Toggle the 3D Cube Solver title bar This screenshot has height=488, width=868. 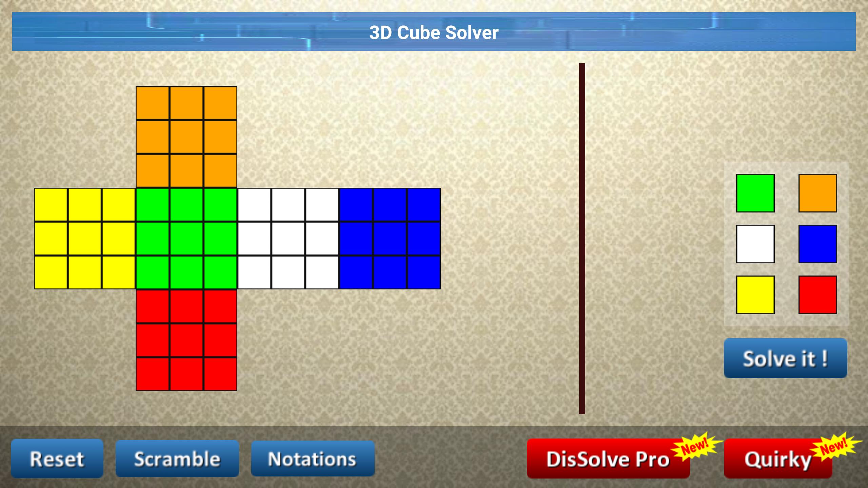pyautogui.click(x=433, y=33)
